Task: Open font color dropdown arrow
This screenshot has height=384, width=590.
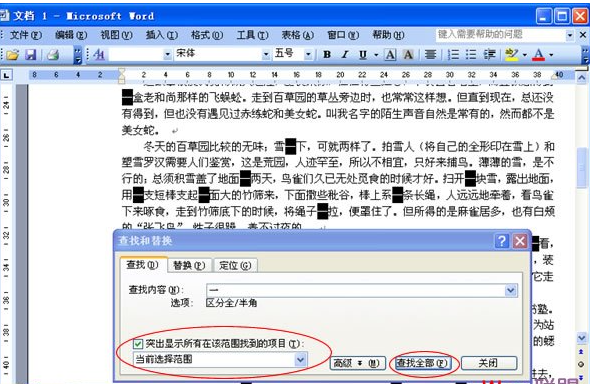Action: coord(551,55)
